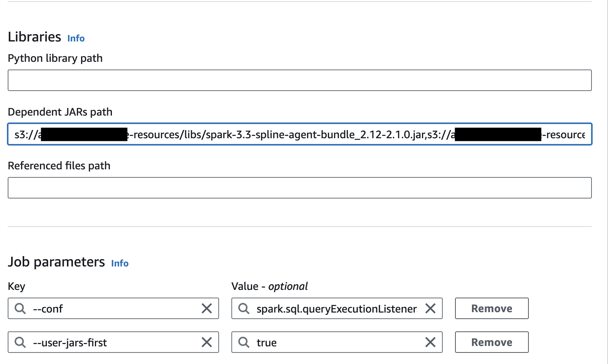Click the search icon in the --user-jars-first key field
The image size is (608, 364).
[x=20, y=342]
